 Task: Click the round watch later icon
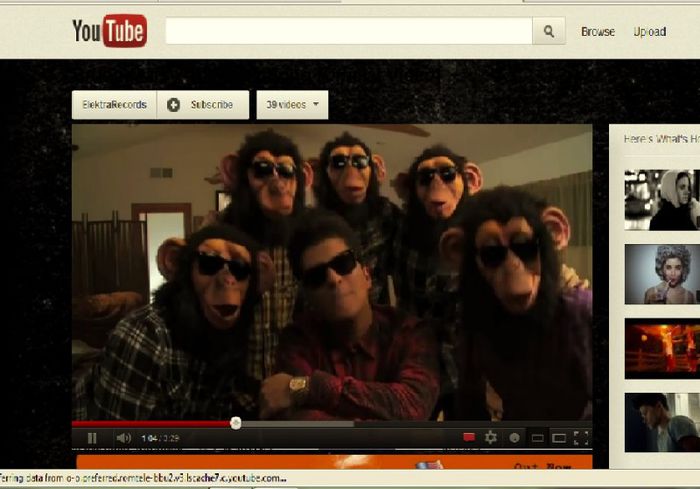pyautogui.click(x=514, y=438)
